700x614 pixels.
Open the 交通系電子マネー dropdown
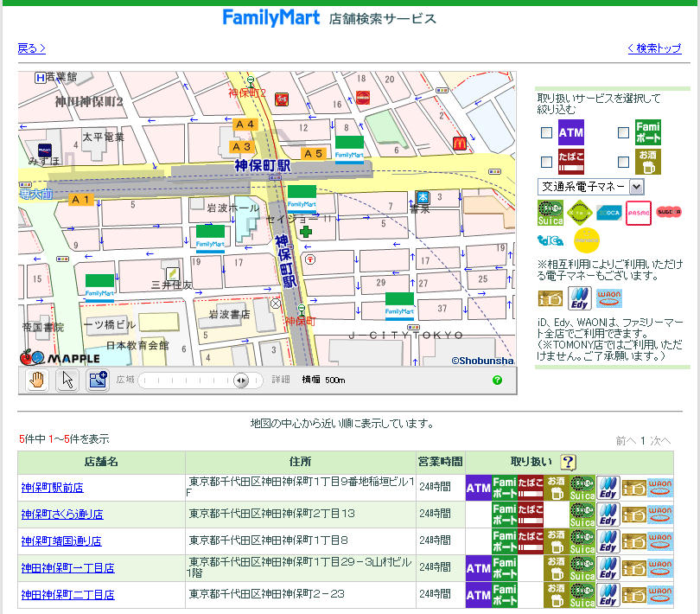point(591,187)
